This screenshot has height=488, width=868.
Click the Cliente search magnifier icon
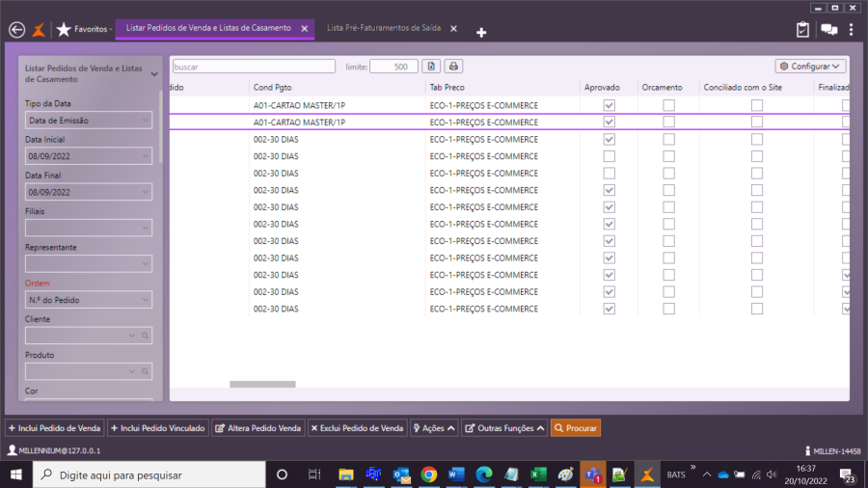click(x=145, y=336)
